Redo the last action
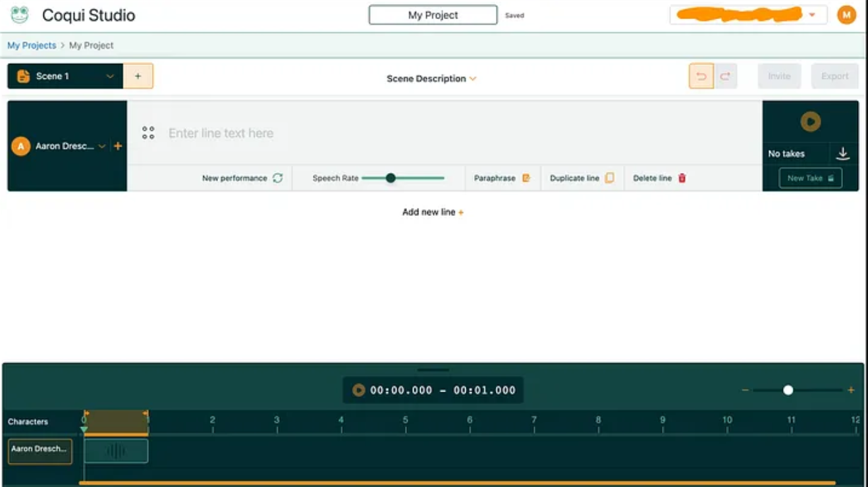Image resolution: width=868 pixels, height=487 pixels. (725, 76)
